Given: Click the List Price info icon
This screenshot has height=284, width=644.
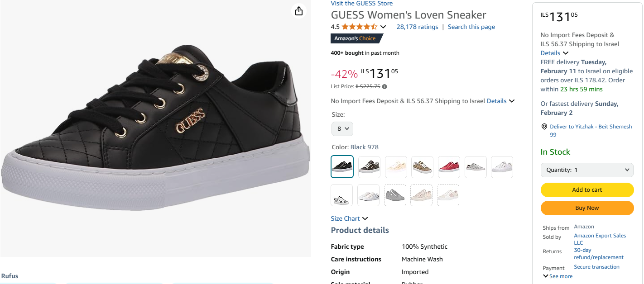Looking at the screenshot, I should click(x=384, y=86).
